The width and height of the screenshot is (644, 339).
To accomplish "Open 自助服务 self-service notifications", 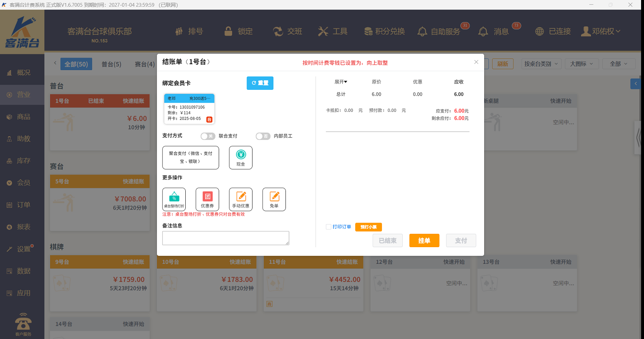I will point(422,31).
